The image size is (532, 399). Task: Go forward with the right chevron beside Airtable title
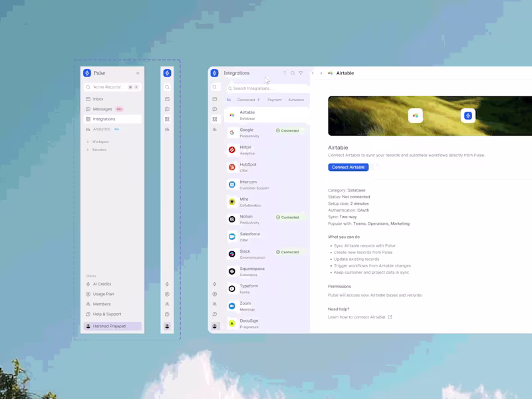(x=321, y=73)
